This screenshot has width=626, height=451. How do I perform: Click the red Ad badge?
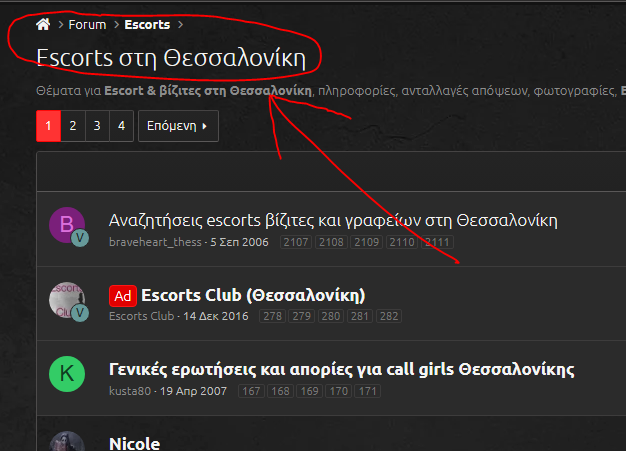(122, 295)
